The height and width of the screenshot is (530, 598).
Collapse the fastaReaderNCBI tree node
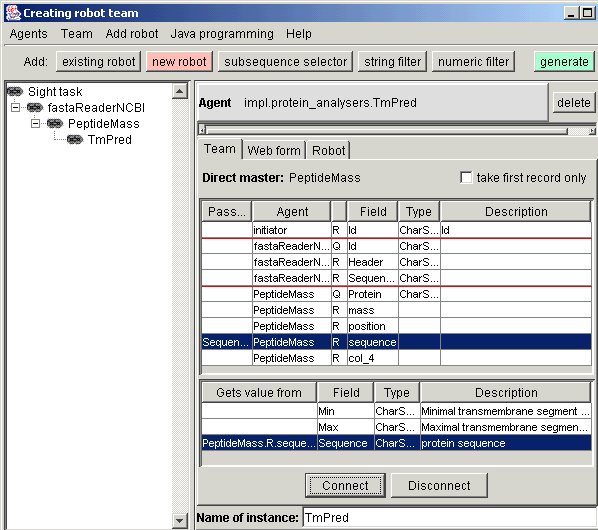[15, 108]
